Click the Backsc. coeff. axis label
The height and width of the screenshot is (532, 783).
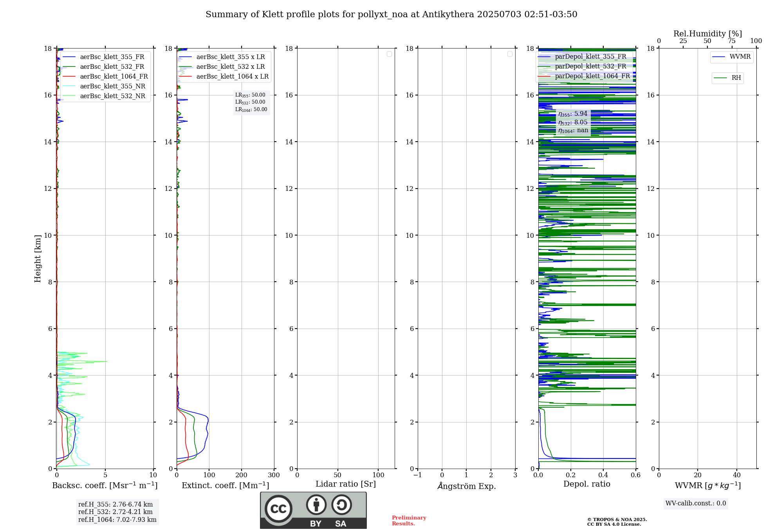coord(105,485)
